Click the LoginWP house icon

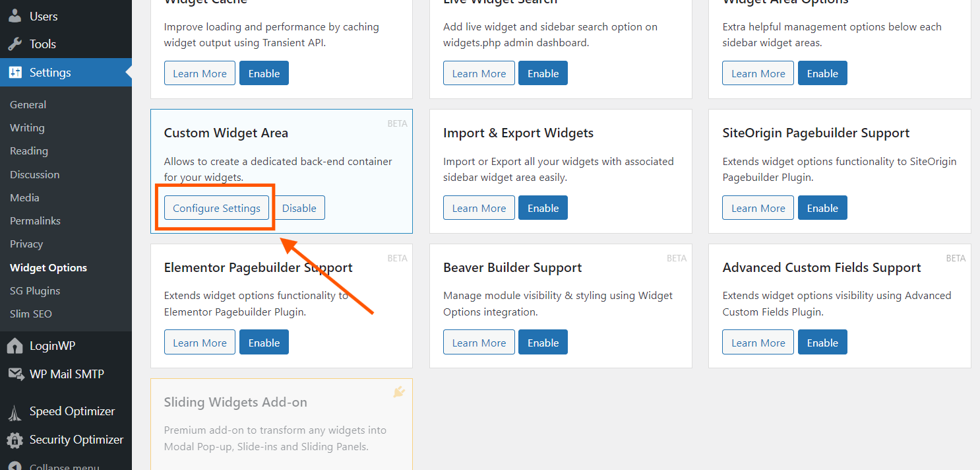[x=15, y=346]
